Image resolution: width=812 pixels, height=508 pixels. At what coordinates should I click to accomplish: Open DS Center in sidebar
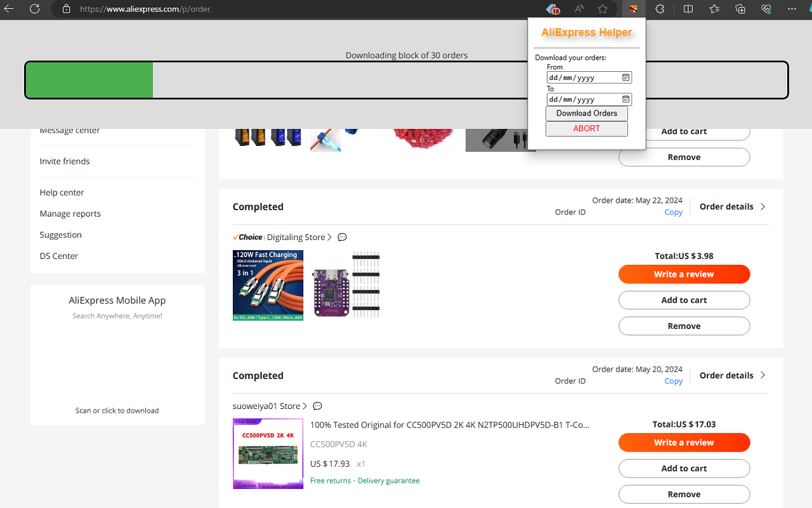point(58,257)
